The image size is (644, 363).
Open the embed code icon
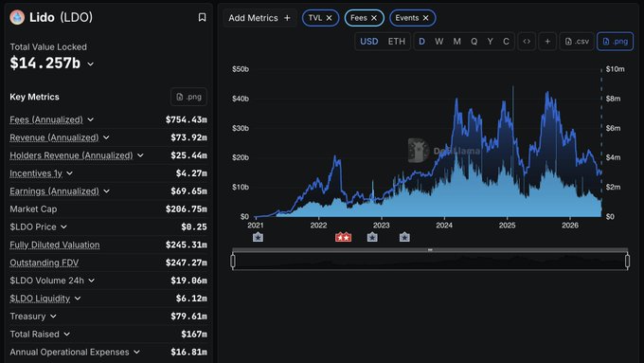click(x=527, y=42)
